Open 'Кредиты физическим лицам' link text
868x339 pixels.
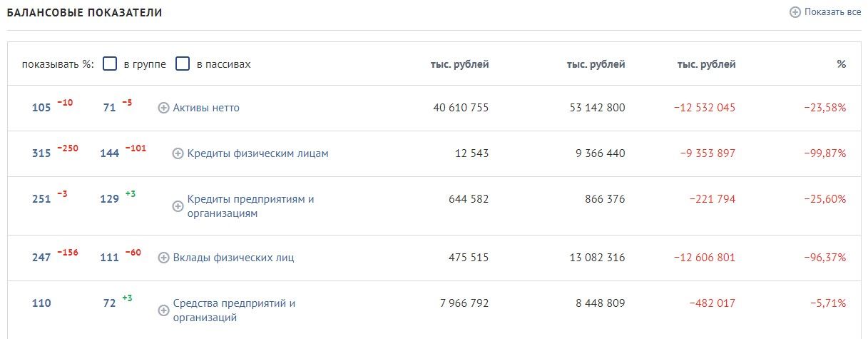(x=258, y=153)
